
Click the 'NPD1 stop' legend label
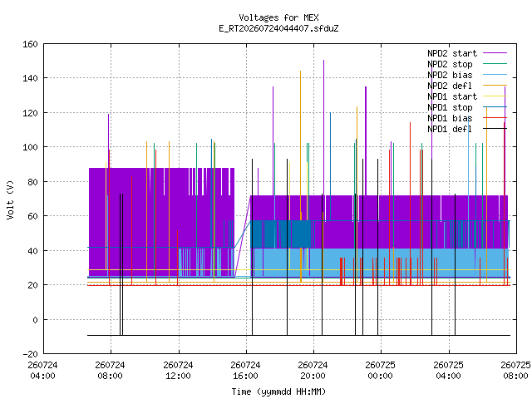pos(450,107)
